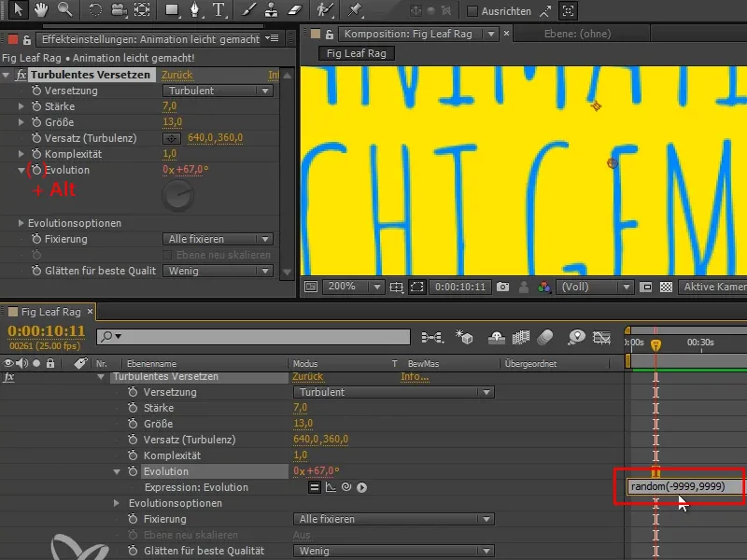747x560 pixels.
Task: Open Fixierung dropdown in effect controls
Action: point(218,239)
